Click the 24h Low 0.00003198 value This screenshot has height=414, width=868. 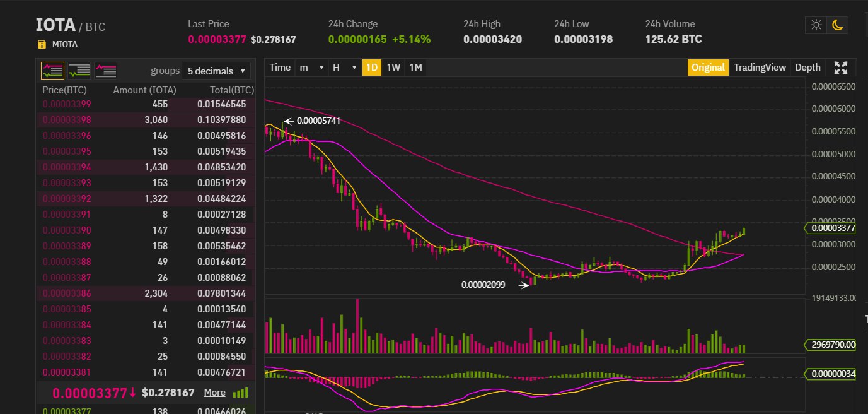pyautogui.click(x=584, y=39)
